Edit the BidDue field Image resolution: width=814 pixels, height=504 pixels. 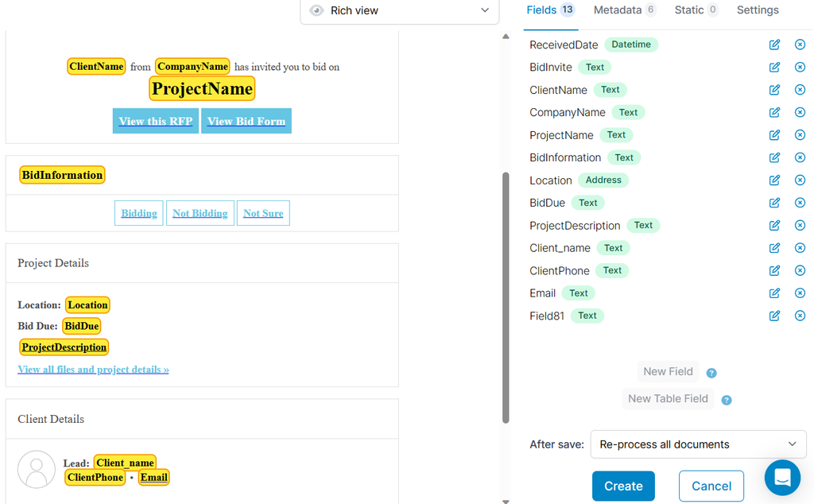tap(774, 203)
